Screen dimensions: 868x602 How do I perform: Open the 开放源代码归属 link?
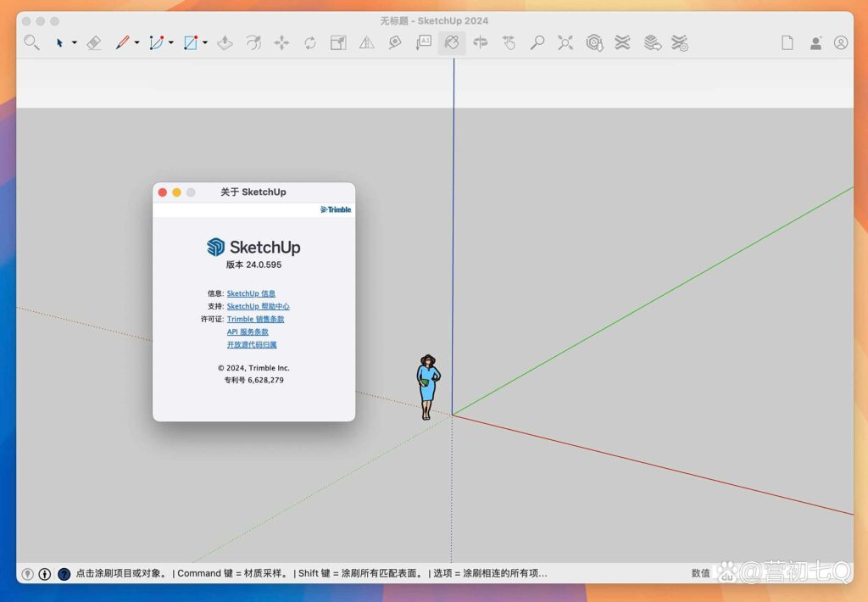coord(252,344)
